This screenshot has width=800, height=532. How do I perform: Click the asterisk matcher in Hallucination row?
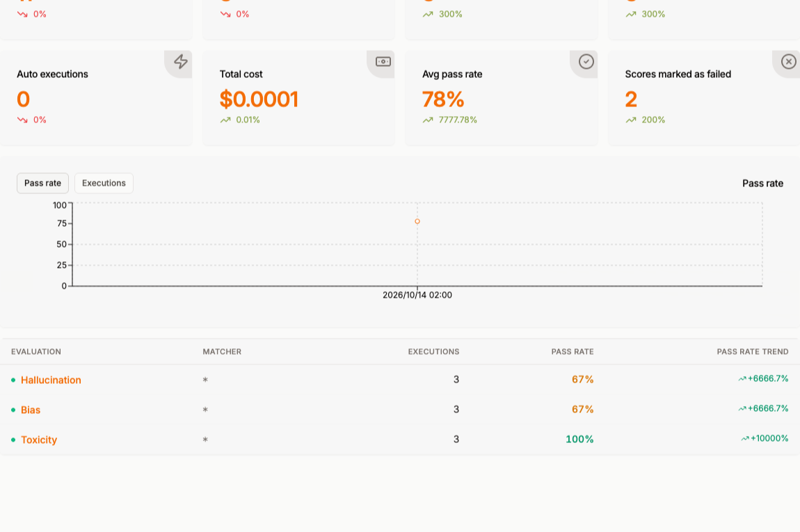[x=205, y=380]
